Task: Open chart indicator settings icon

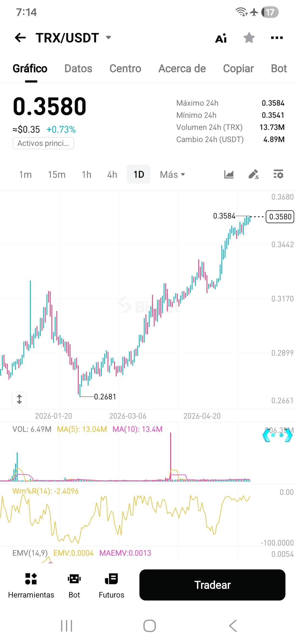Action: (x=278, y=174)
